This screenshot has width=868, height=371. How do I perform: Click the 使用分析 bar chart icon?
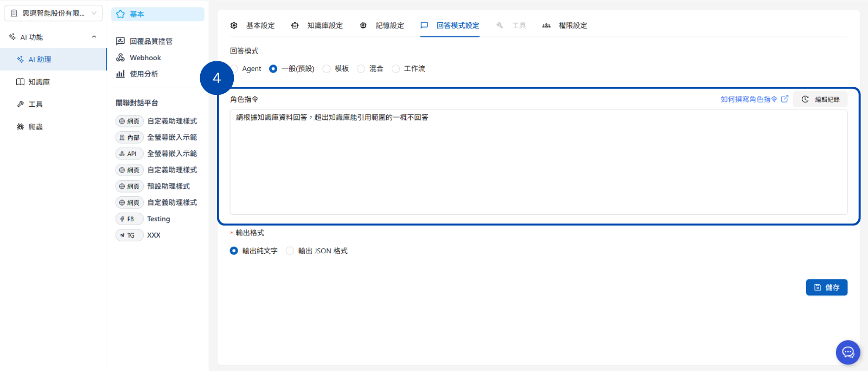click(x=120, y=74)
